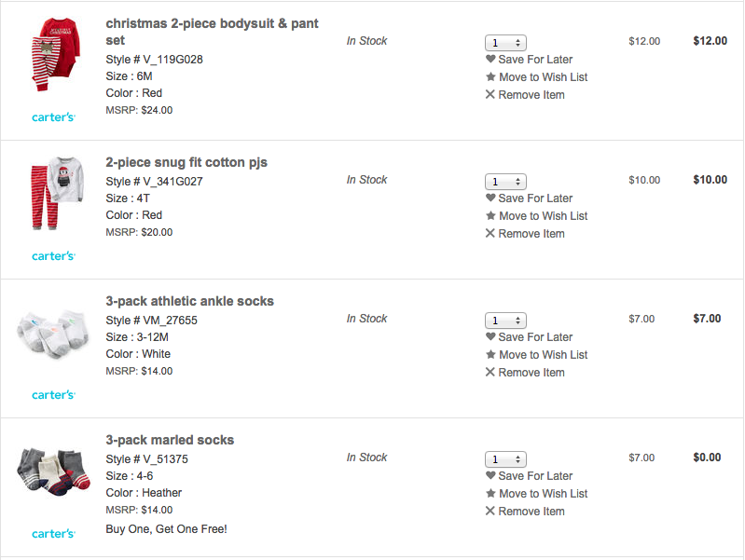Click heart icon for christmas bodysuit set
Screen dimensions: 745x560
490,60
